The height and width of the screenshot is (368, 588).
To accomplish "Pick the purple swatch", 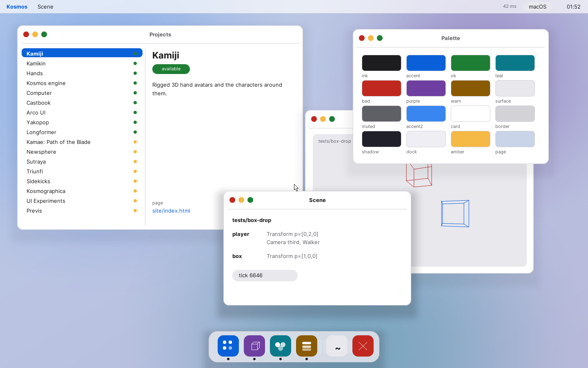I will pos(426,88).
